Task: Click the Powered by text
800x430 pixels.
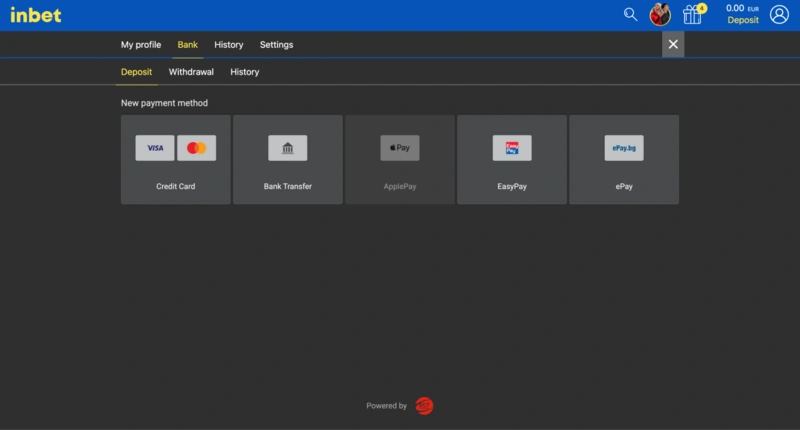Action: tap(386, 406)
